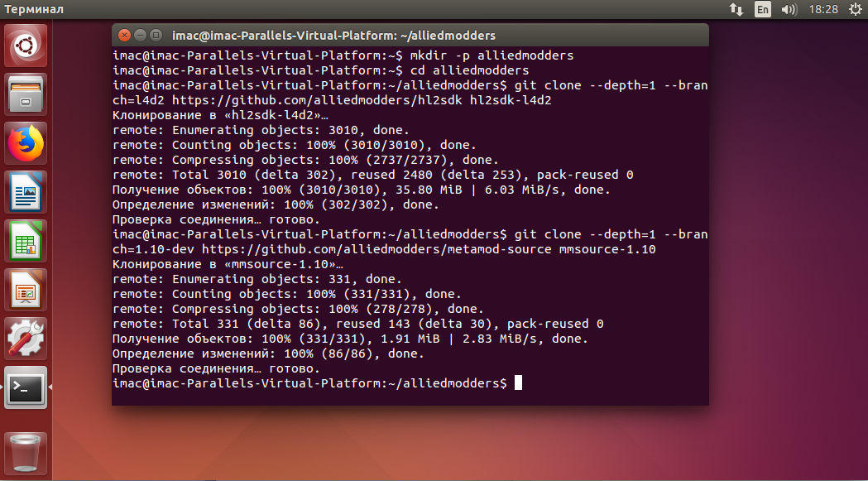
Task: Focus the terminal prompt at the cursor
Action: (518, 383)
